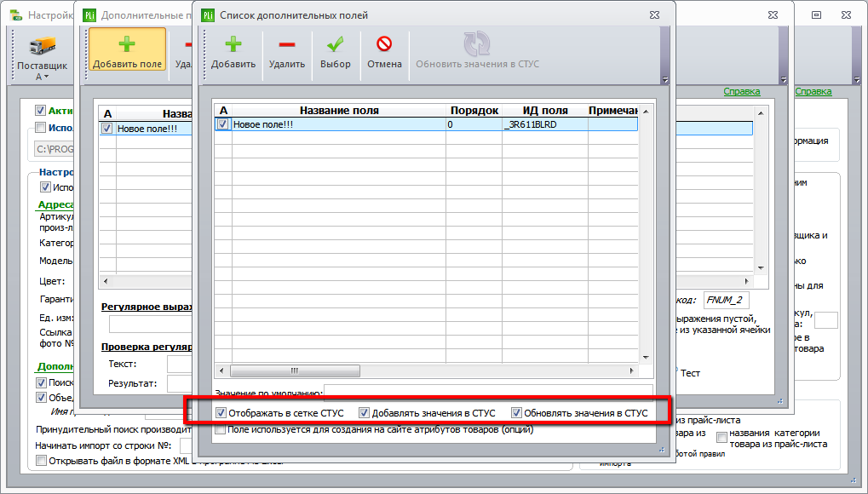Viewport: 868px width, 494px height.
Task: Select _3R611BLRD field ID cell
Action: [x=544, y=124]
